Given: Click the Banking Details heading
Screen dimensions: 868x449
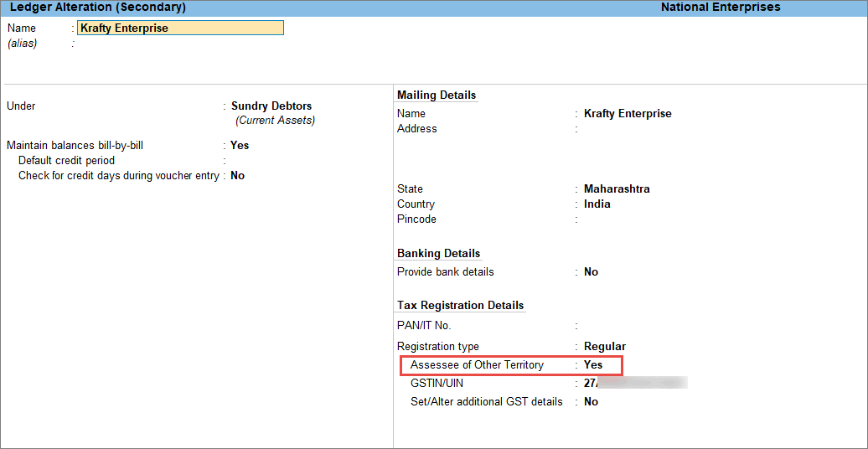Looking at the screenshot, I should pos(438,254).
